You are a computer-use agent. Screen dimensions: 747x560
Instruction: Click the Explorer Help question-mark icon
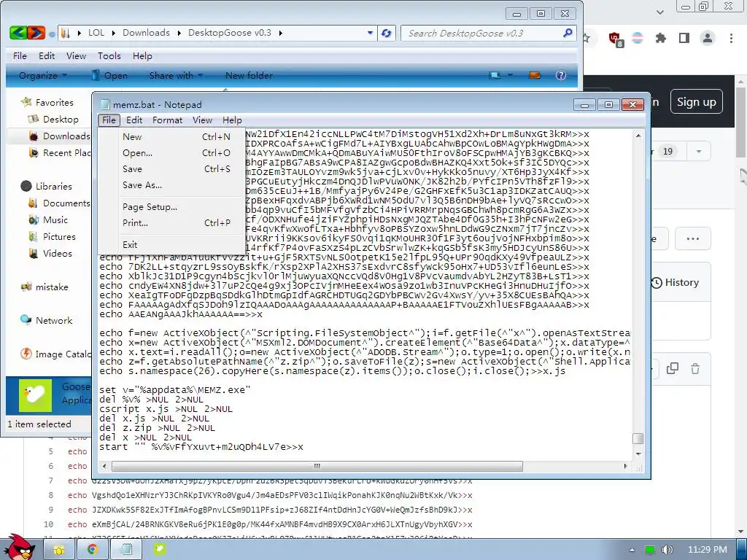(561, 75)
